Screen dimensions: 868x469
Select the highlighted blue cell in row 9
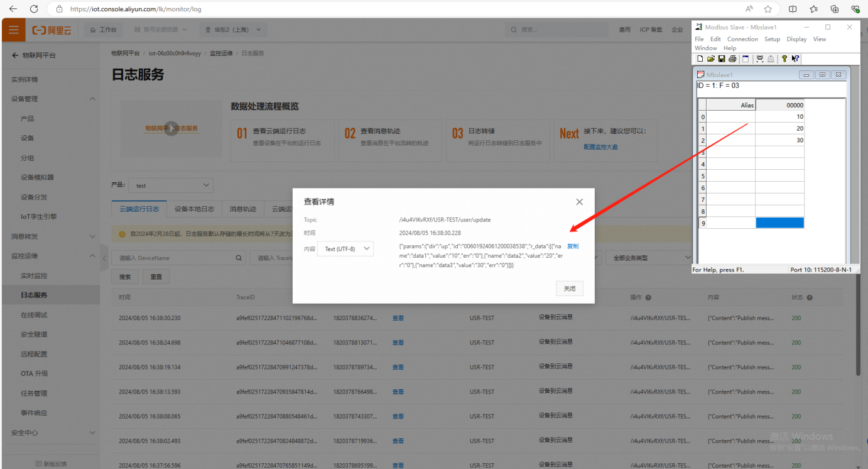pos(779,223)
